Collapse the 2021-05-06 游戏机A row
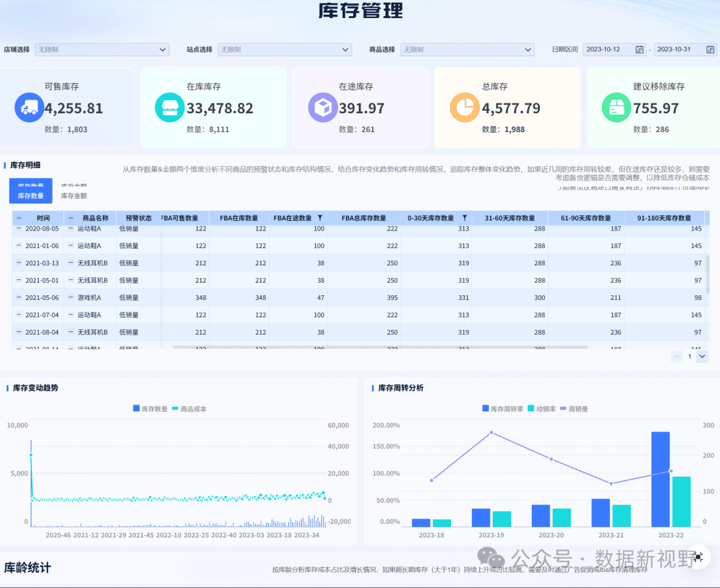This screenshot has width=720, height=588. pyautogui.click(x=19, y=297)
